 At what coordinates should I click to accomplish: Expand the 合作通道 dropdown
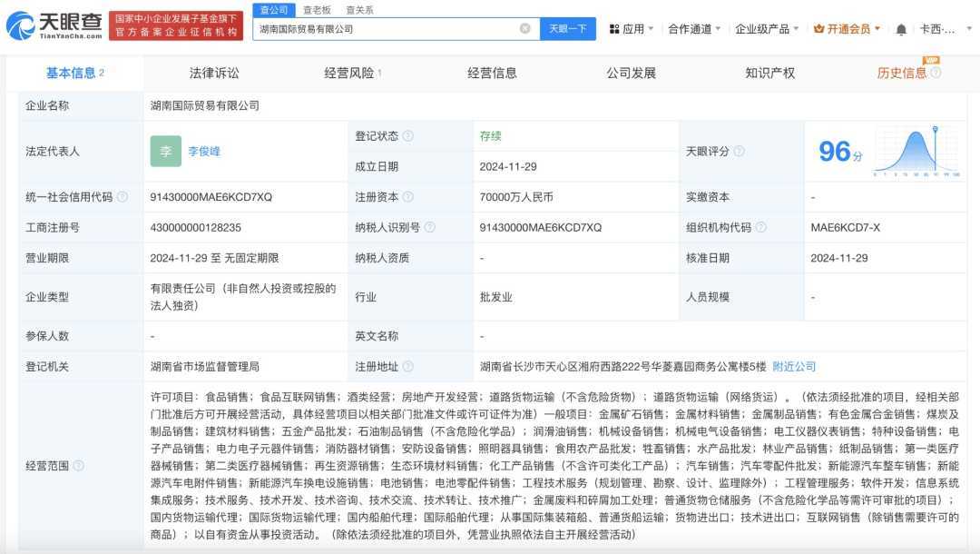(694, 29)
